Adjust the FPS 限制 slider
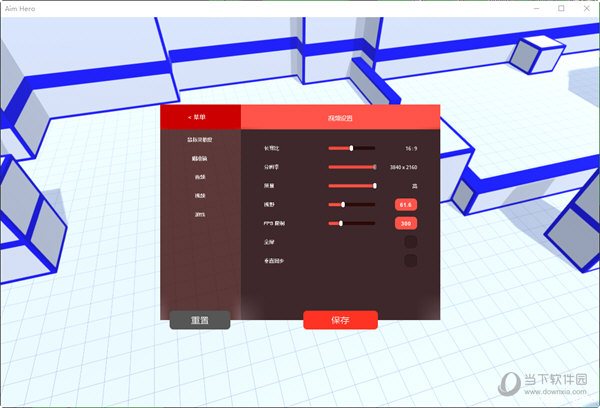The height and width of the screenshot is (408, 600). pos(352,223)
